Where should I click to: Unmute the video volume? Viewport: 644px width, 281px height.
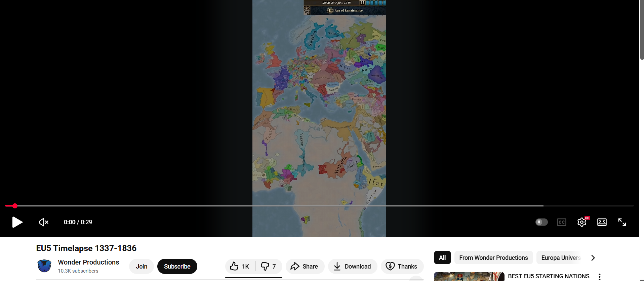tap(44, 222)
